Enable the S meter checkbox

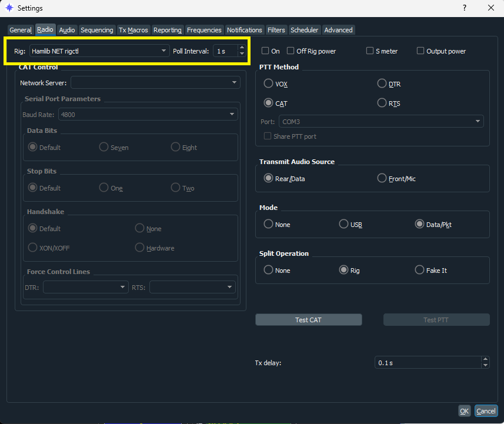point(370,51)
